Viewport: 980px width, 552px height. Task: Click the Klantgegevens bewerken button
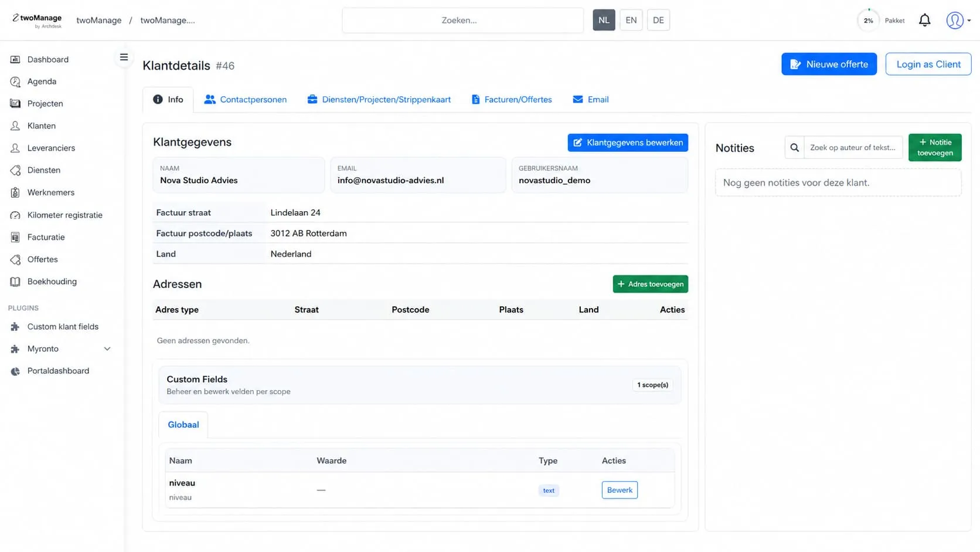coord(628,143)
